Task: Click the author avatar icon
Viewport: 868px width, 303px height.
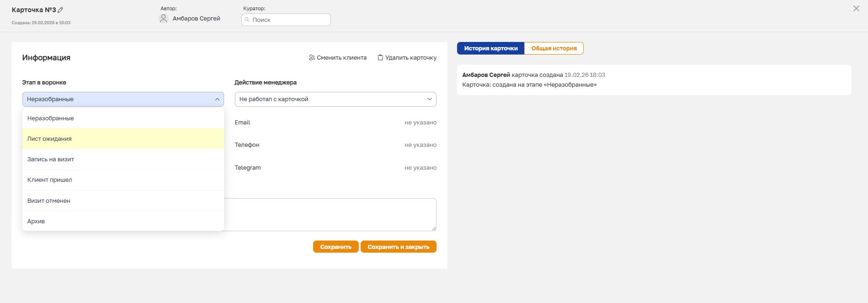Action: point(164,19)
